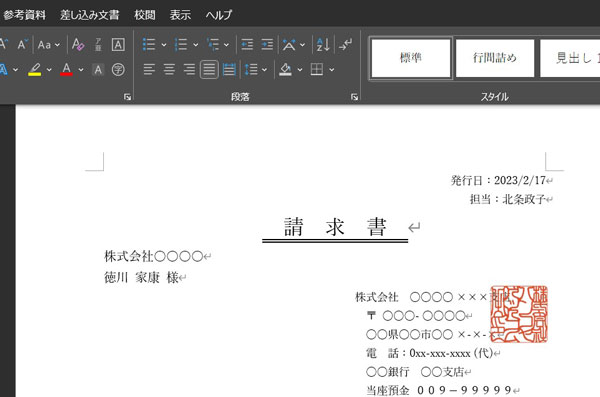Apply enclosed character border A icon
Screen dimensions: 600x397
[118, 45]
